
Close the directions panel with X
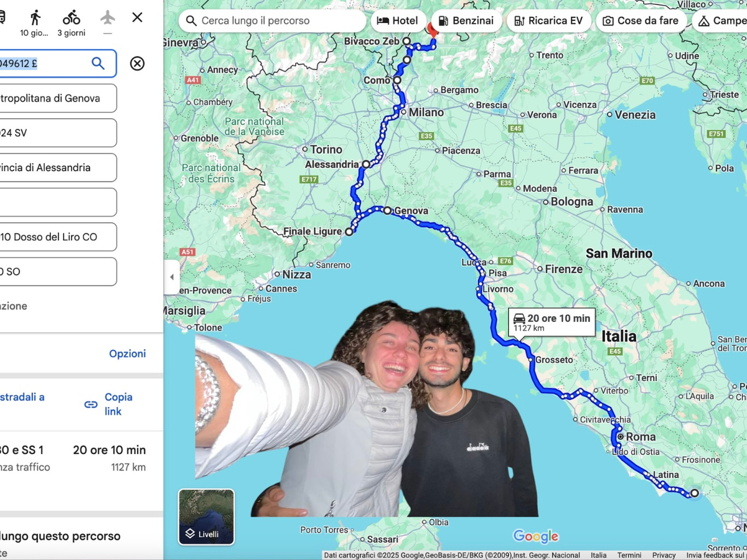click(x=138, y=17)
